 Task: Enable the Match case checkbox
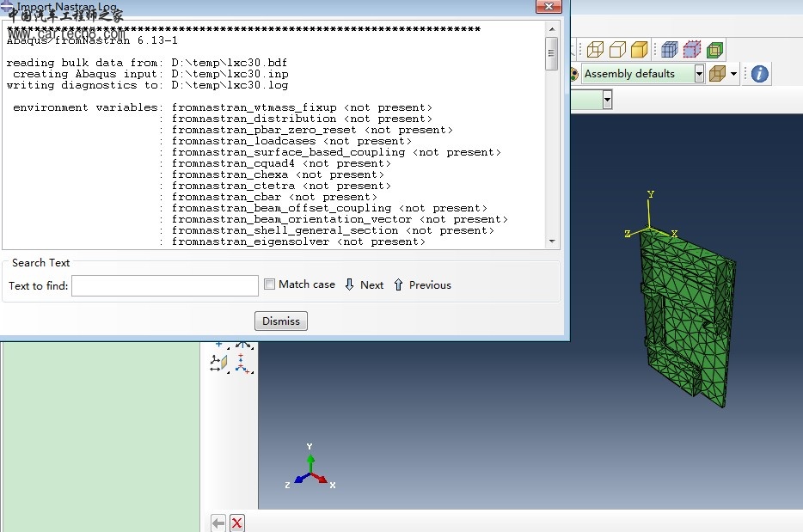(x=270, y=284)
